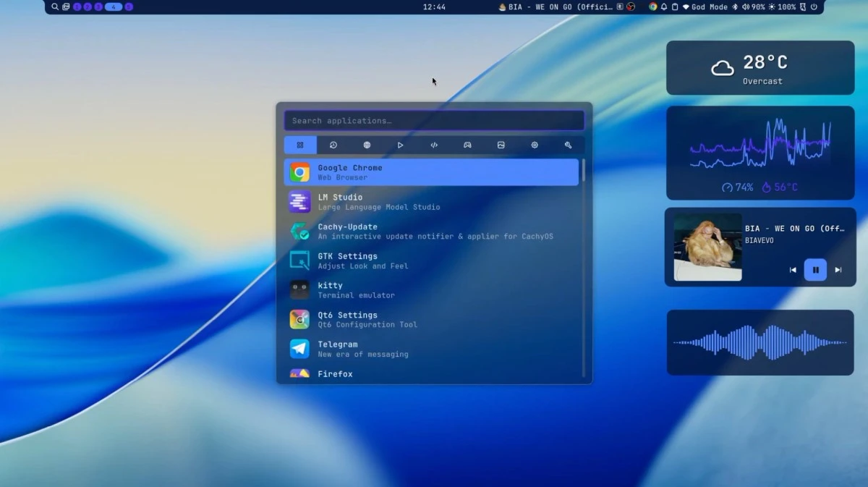Launch Google Chrome from the list
868x487 pixels.
431,172
